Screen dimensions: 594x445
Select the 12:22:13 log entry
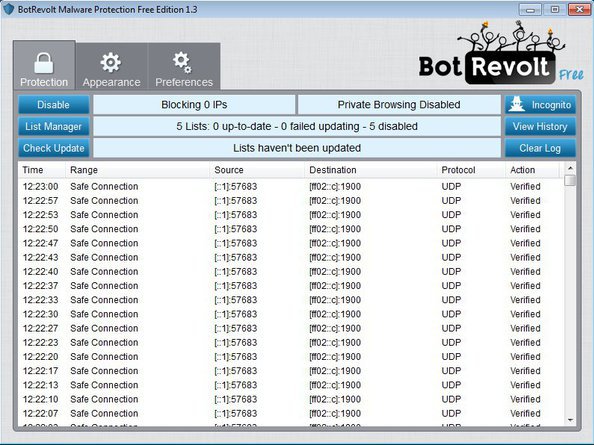(x=291, y=385)
